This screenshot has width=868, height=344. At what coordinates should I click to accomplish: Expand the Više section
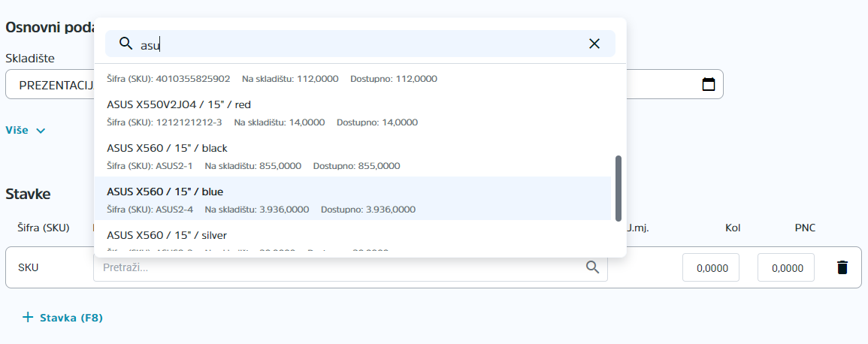pos(26,131)
